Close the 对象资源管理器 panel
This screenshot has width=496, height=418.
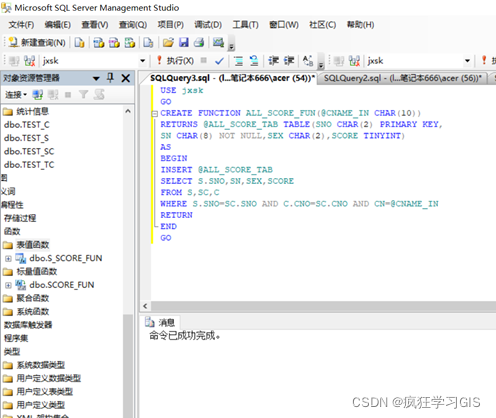point(126,78)
